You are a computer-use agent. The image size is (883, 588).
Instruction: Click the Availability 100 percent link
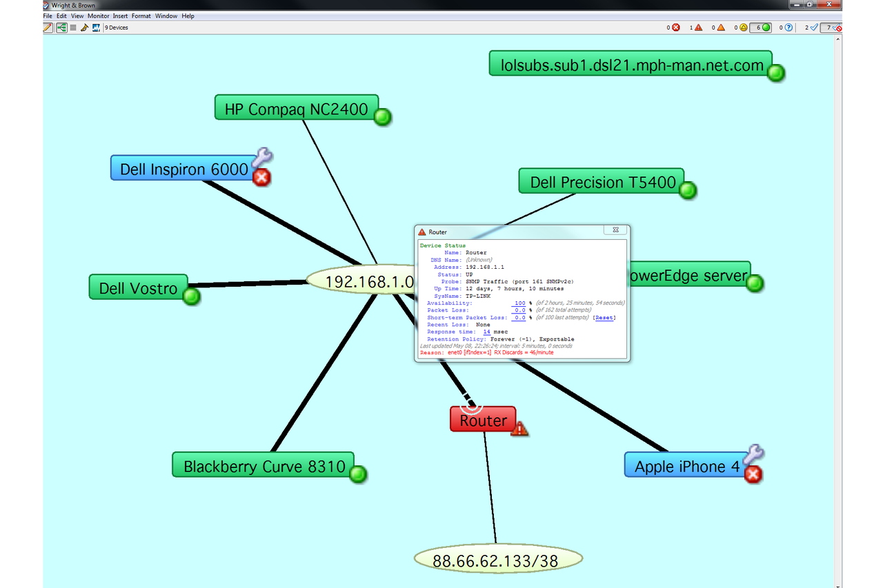point(519,303)
